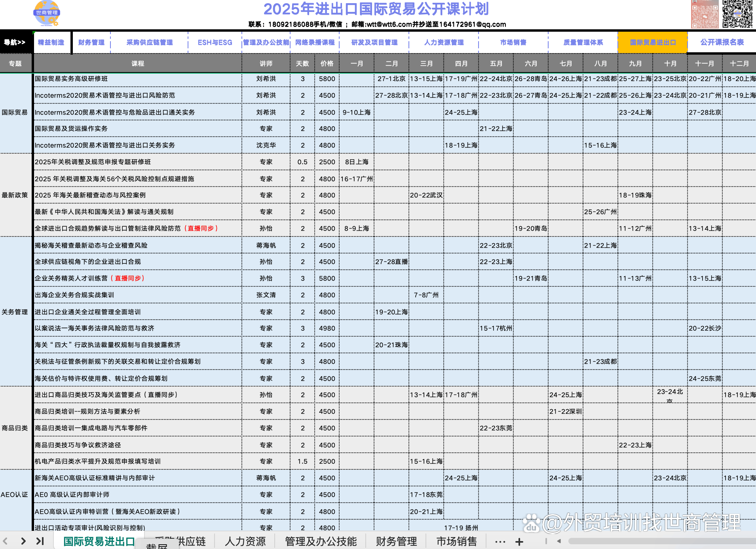The width and height of the screenshot is (756, 549).
Task: Click the horizontal scrollbar left arrow
Action: (x=559, y=541)
